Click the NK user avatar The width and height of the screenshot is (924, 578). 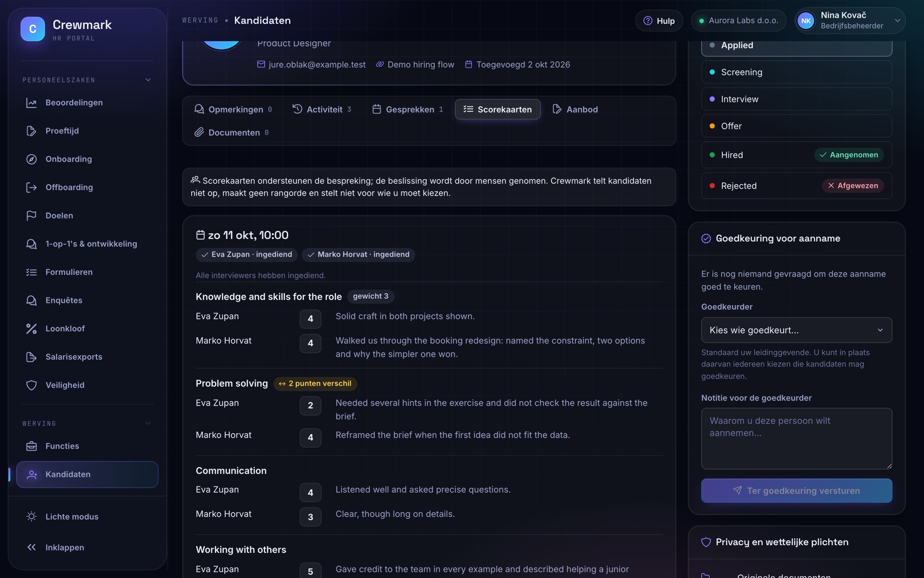click(806, 21)
